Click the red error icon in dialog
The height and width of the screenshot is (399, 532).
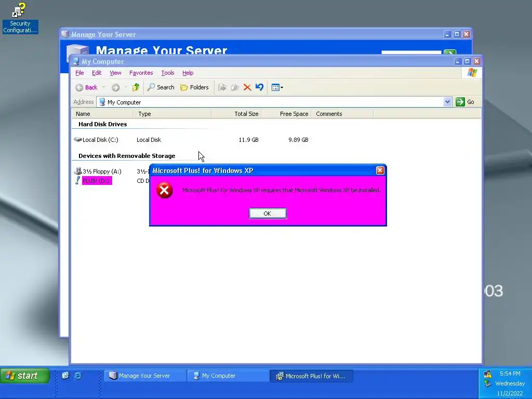pos(165,190)
